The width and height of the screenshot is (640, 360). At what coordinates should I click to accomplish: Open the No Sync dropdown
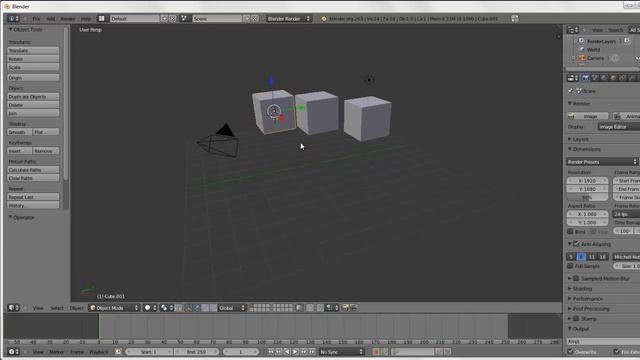341,352
